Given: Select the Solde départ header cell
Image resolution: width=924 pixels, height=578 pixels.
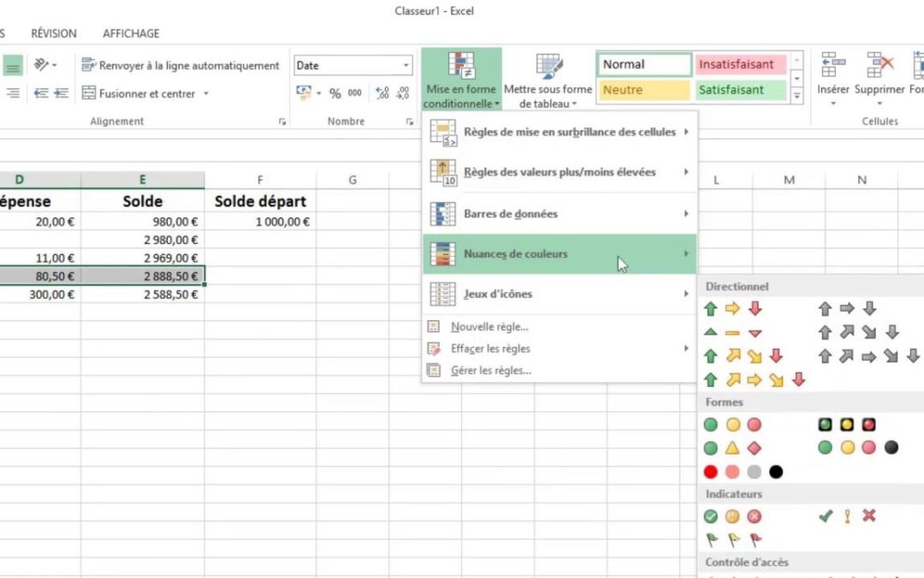Looking at the screenshot, I should [260, 201].
